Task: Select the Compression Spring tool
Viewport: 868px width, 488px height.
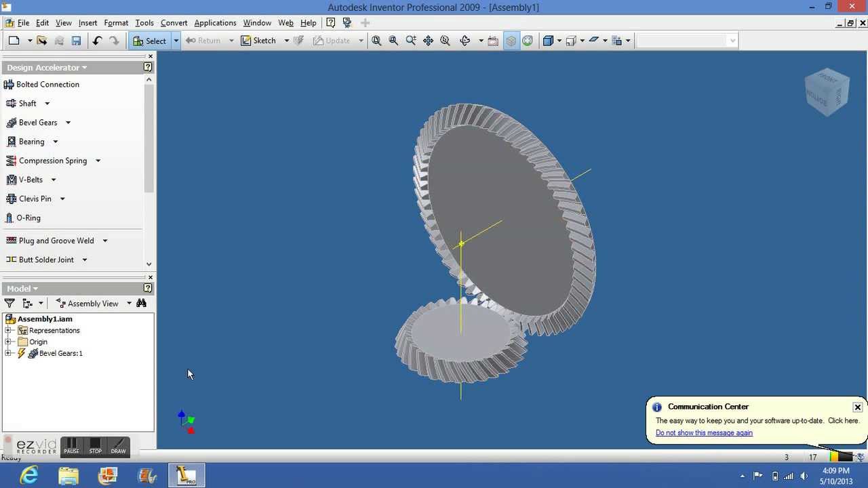Action: click(47, 161)
